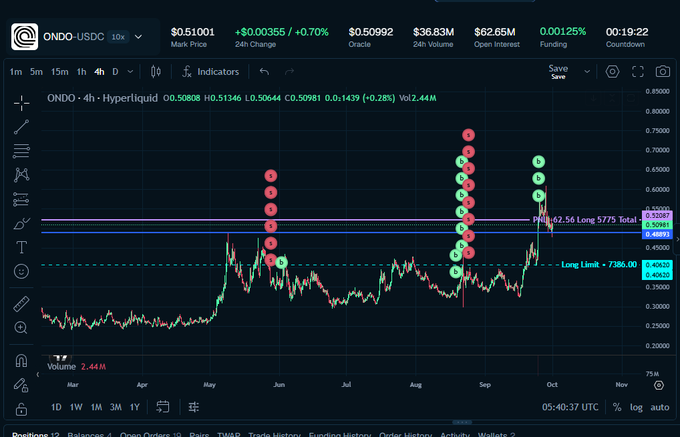Expand the right side panel arrow
The image size is (680, 437).
pyautogui.click(x=677, y=239)
